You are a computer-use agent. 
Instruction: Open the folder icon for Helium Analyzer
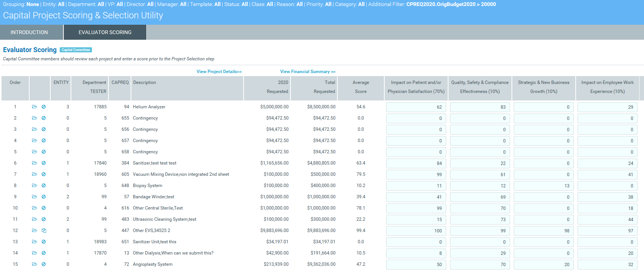click(x=34, y=107)
